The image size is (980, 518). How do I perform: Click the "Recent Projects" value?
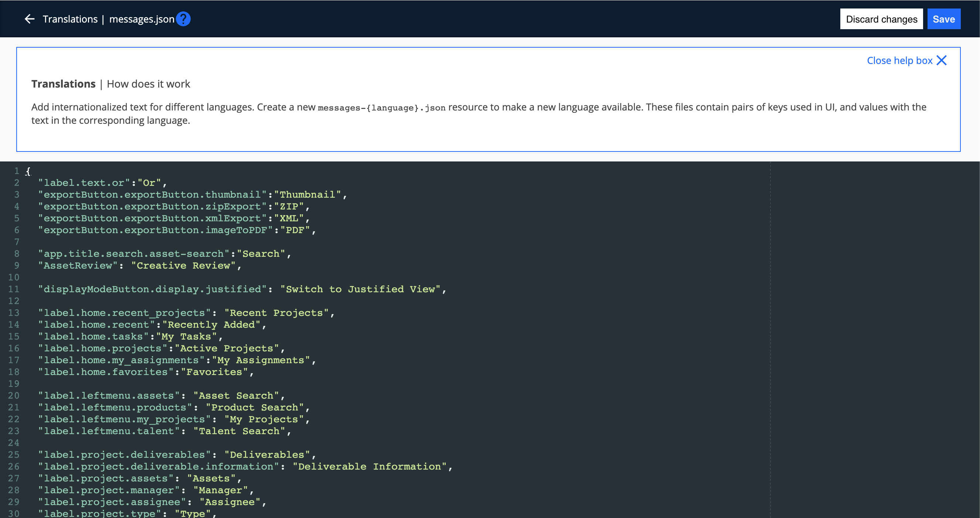point(276,313)
